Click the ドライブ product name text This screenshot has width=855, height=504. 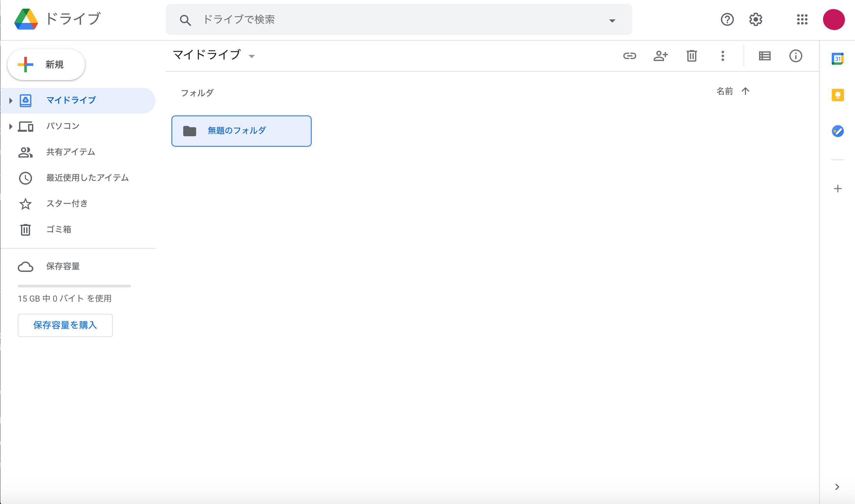click(73, 19)
